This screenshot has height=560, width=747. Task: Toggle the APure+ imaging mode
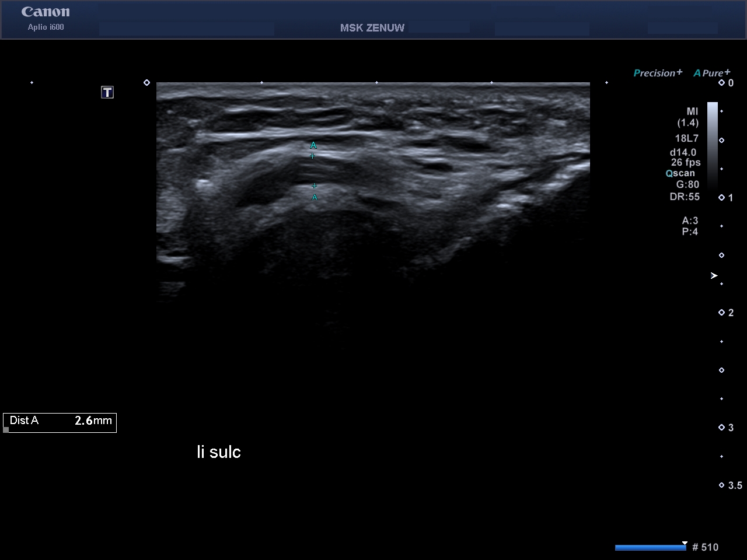coord(711,73)
